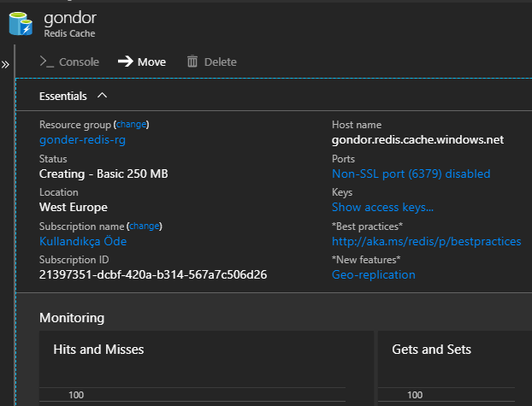
Task: Open the gonder-redis-rg resource group
Action: pos(82,139)
